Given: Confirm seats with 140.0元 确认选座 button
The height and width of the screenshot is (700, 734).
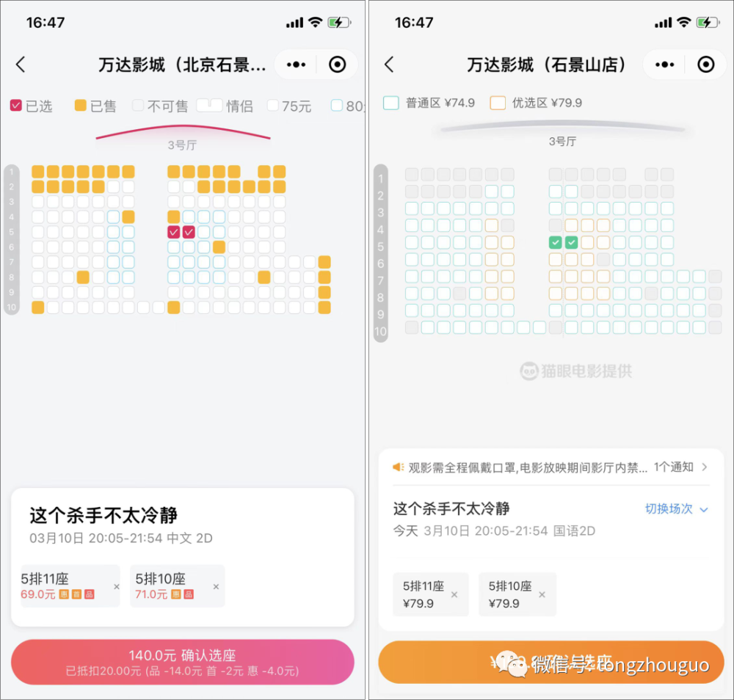Looking at the screenshot, I should [x=183, y=662].
